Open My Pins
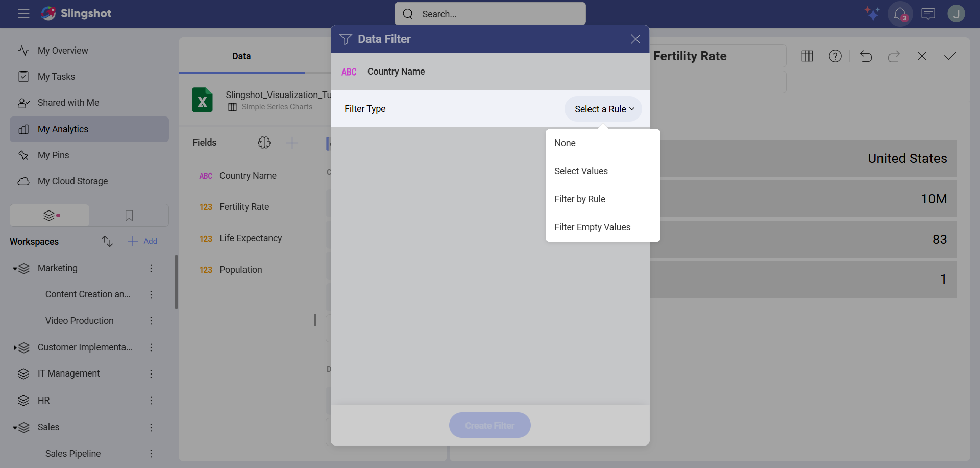The height and width of the screenshot is (468, 980). pyautogui.click(x=89, y=155)
